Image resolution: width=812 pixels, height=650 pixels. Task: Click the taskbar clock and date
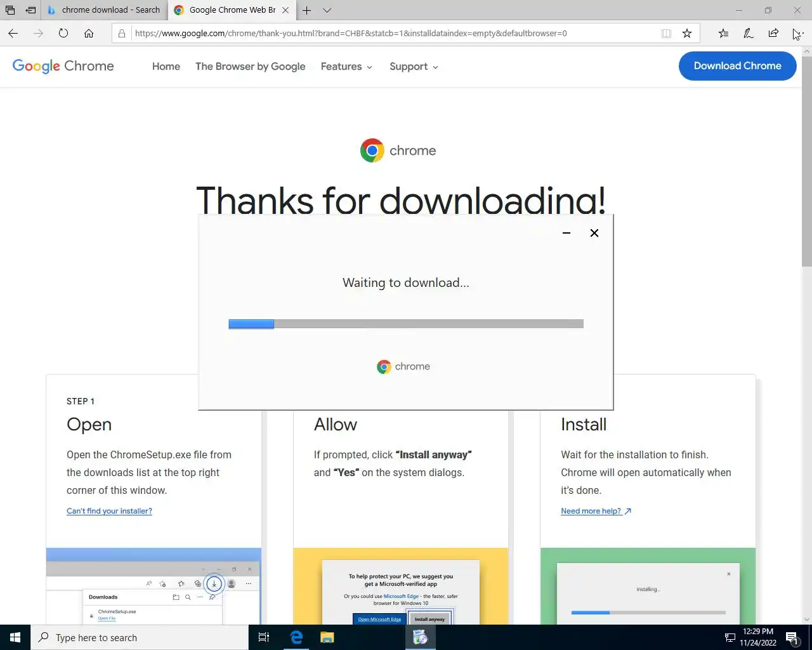(x=758, y=637)
